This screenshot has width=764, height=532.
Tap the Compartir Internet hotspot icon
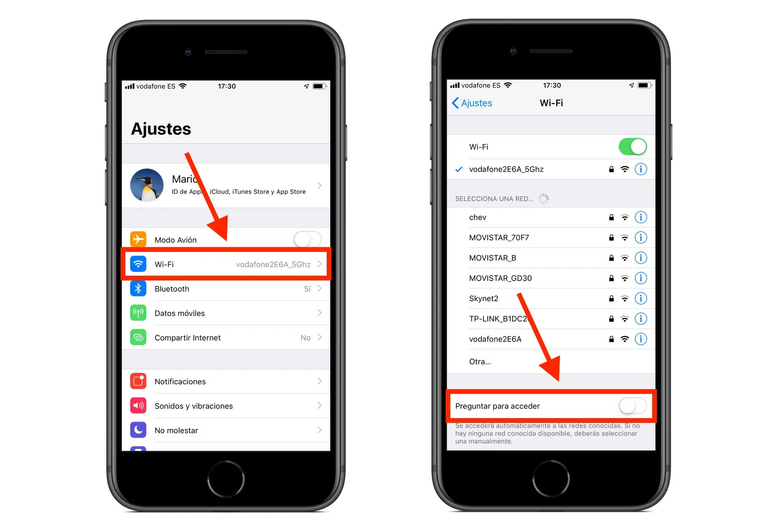pyautogui.click(x=137, y=335)
